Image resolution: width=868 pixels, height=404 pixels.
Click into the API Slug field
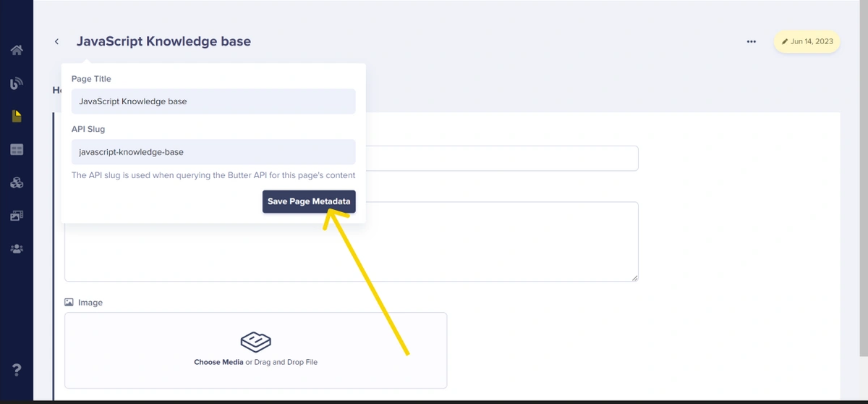coord(213,152)
